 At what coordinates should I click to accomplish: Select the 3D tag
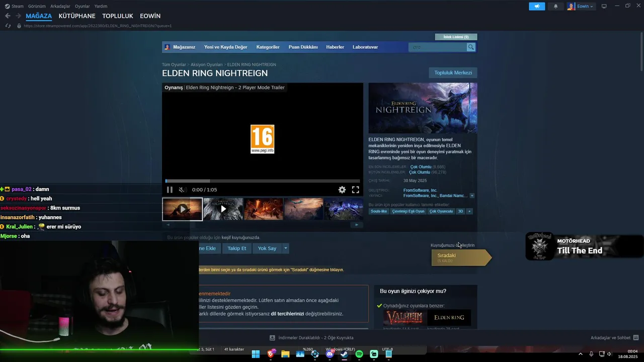(x=460, y=211)
